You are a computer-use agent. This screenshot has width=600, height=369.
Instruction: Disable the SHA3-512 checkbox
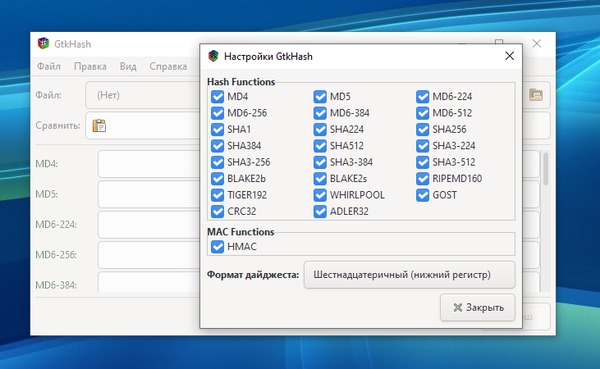422,162
